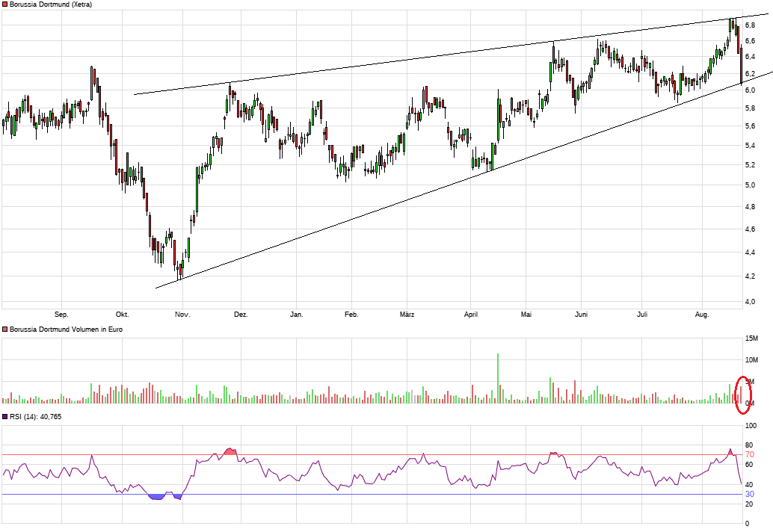
Task: Click the 6,8 price axis value
Action: coord(750,25)
